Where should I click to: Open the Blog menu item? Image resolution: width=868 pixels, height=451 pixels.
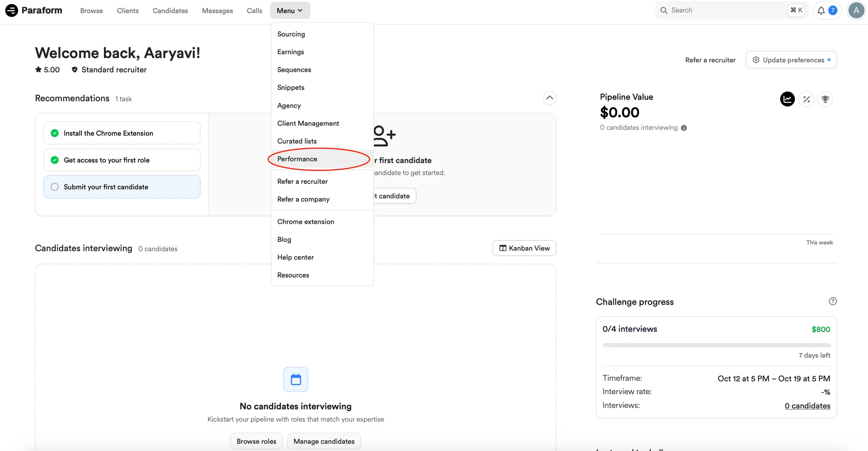pos(322,240)
